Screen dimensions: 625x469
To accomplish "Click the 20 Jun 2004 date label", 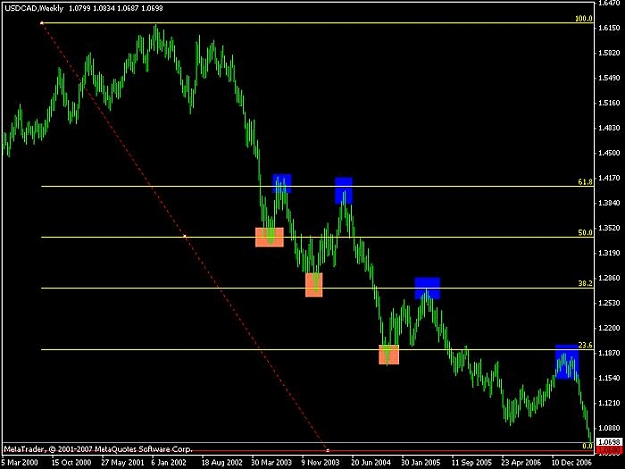I will [371, 463].
